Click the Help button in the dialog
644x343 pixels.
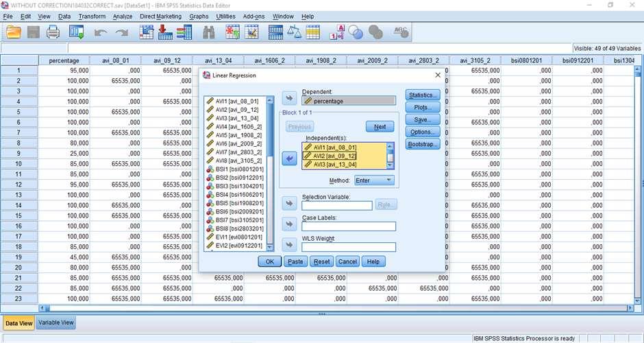pos(373,261)
